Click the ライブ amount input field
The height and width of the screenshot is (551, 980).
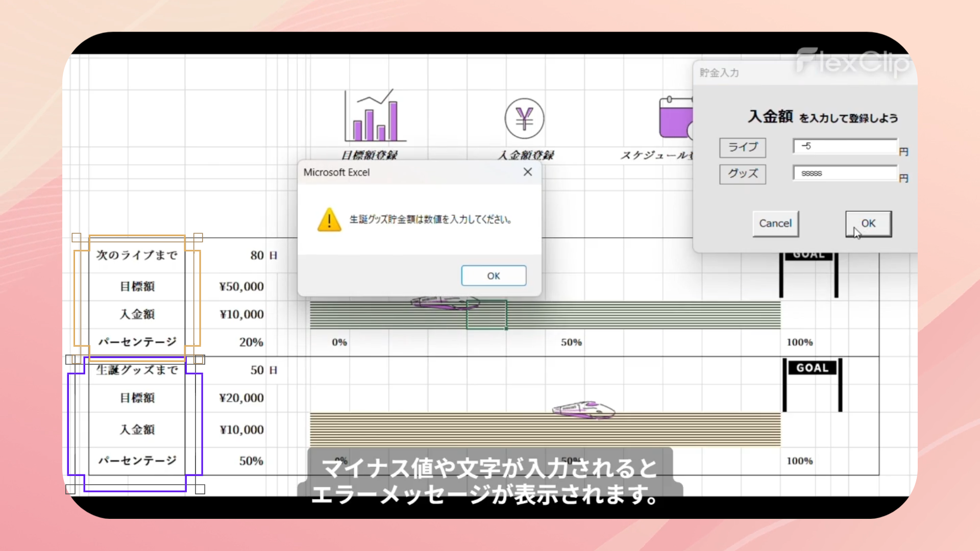click(x=845, y=146)
